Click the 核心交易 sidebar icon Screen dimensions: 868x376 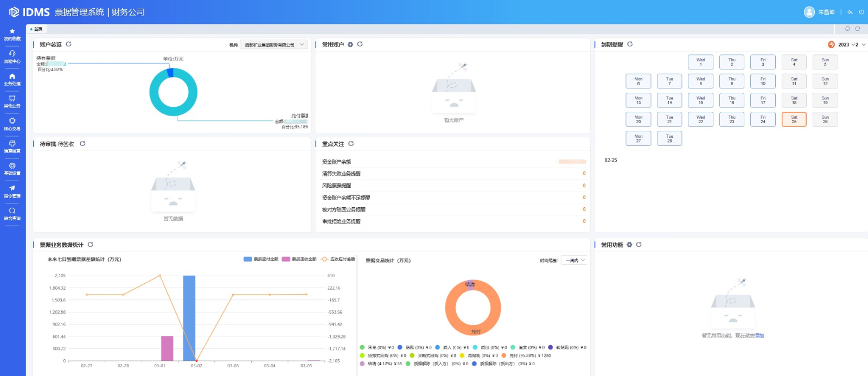[x=12, y=124]
